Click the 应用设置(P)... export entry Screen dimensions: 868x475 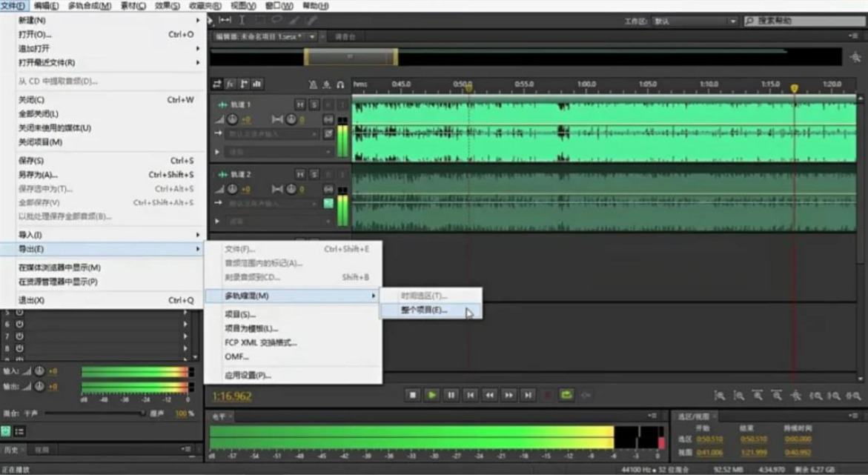coord(248,375)
